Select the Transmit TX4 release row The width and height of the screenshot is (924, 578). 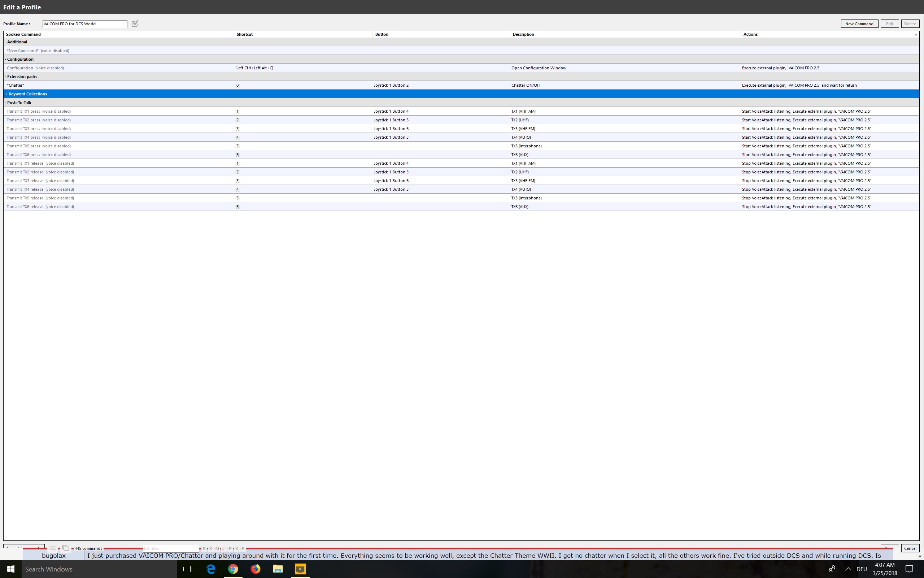[461, 189]
